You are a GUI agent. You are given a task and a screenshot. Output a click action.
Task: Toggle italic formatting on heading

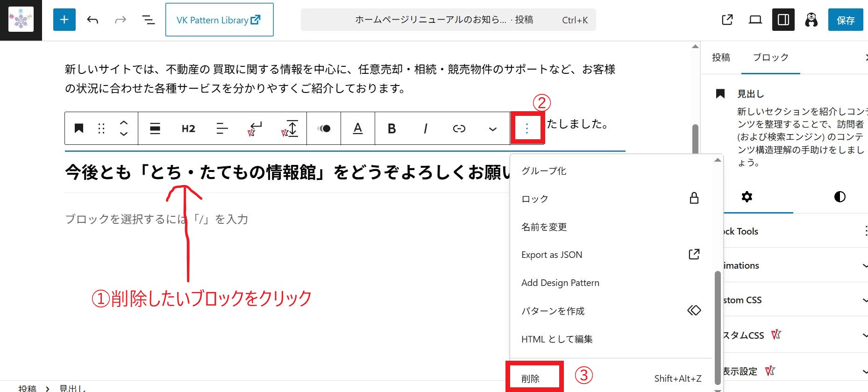[x=425, y=128]
